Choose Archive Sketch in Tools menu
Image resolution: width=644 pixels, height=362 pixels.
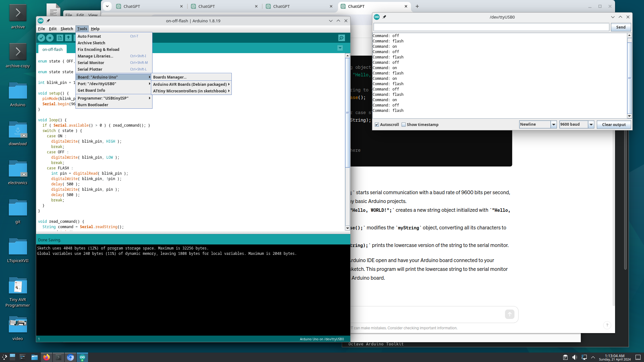coord(114,43)
